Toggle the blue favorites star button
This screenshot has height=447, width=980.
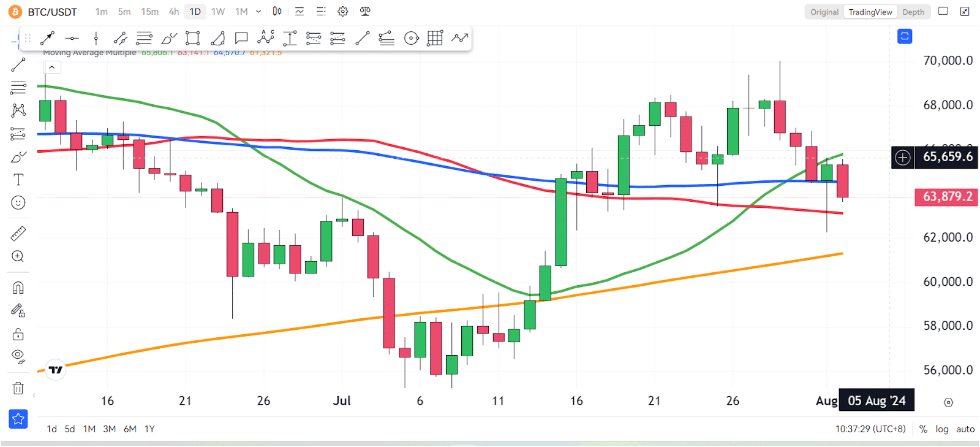(18, 419)
